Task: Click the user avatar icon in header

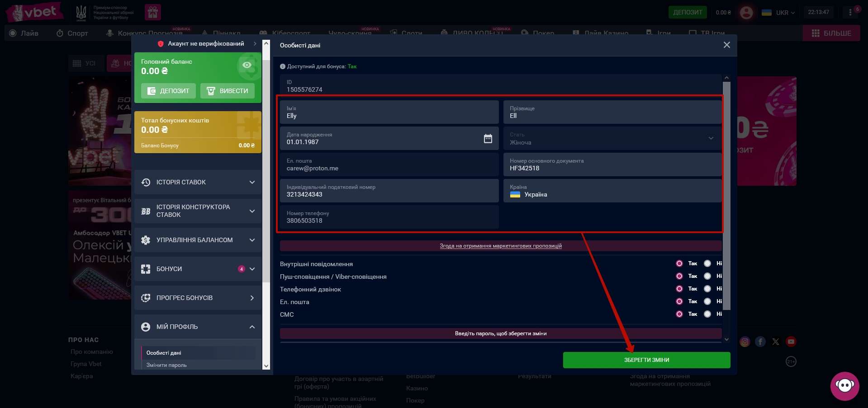Action: [746, 13]
